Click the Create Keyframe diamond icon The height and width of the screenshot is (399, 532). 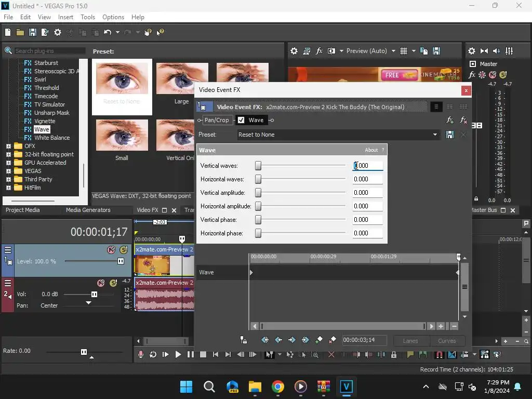(x=319, y=340)
